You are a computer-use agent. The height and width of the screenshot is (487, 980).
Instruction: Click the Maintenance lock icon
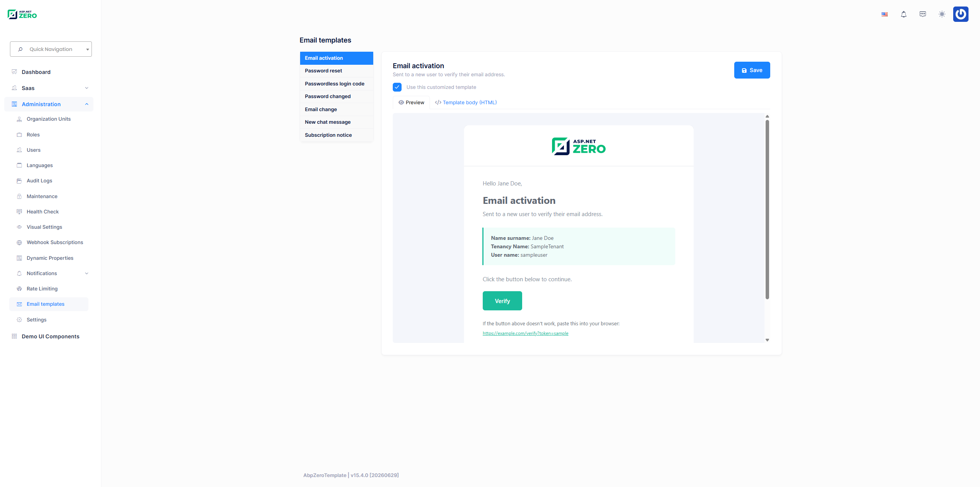click(20, 196)
